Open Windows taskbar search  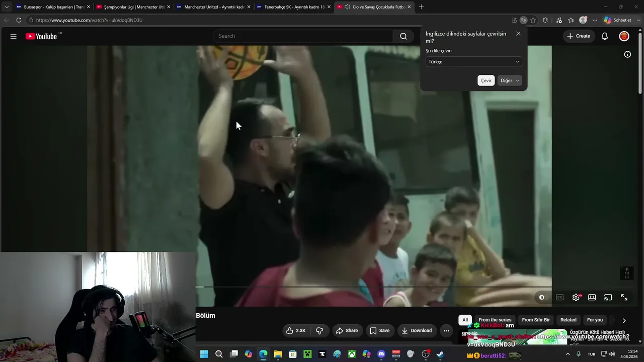(219, 354)
